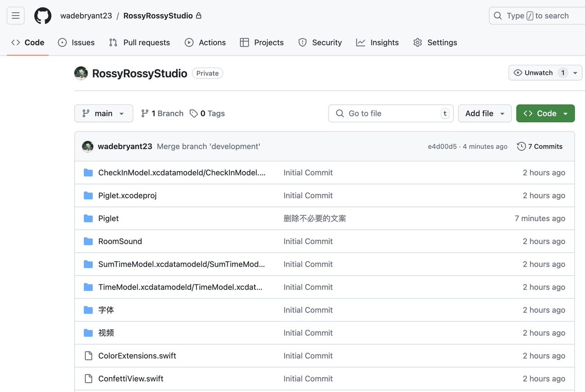Open commit hash e4d00d5
585x392 pixels.
click(443, 147)
